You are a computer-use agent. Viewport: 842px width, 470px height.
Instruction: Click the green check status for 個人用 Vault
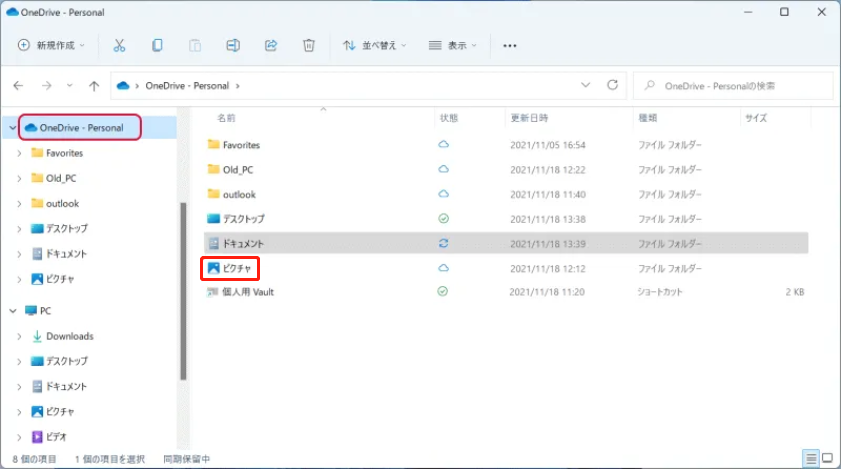click(442, 292)
